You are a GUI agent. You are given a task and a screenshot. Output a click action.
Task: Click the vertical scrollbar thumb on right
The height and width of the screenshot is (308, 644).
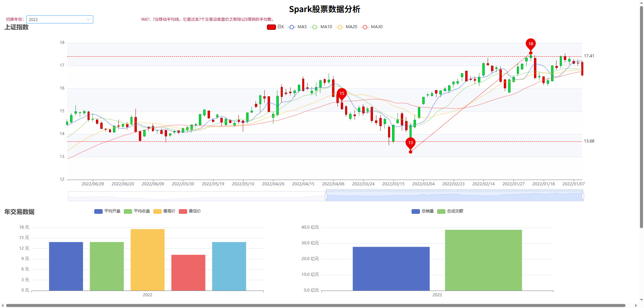pos(641,117)
